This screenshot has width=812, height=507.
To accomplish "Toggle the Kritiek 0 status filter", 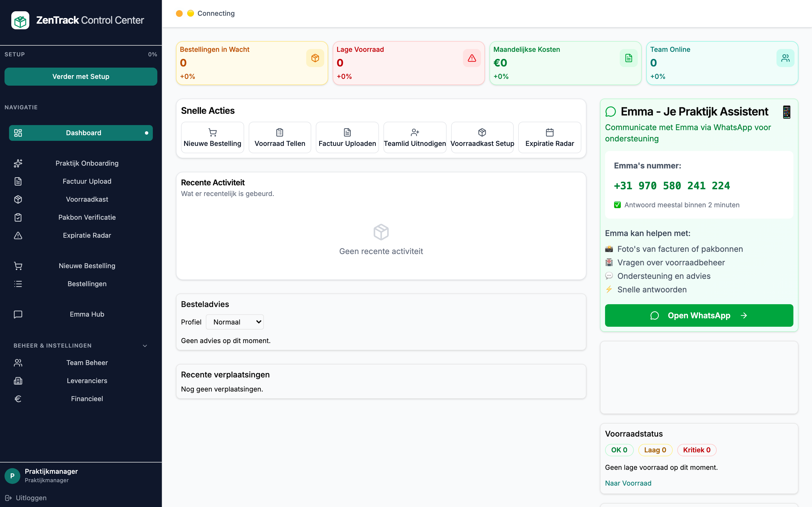I will pyautogui.click(x=697, y=450).
